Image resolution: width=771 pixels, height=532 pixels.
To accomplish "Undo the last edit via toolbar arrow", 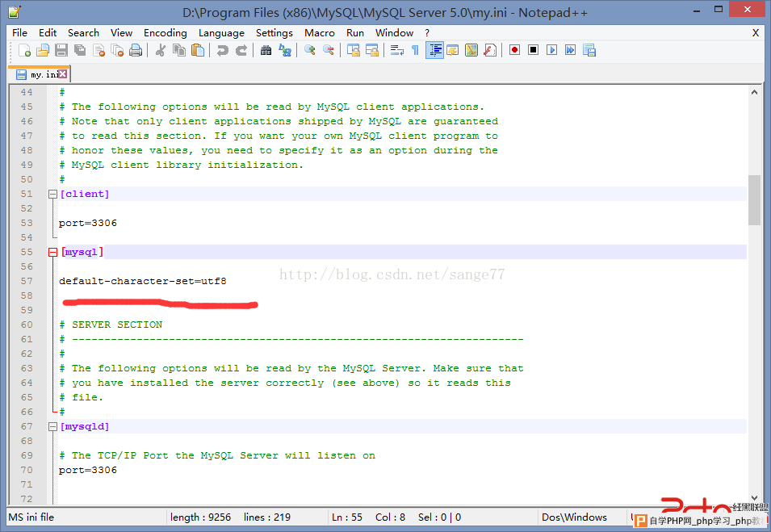I will coord(222,50).
